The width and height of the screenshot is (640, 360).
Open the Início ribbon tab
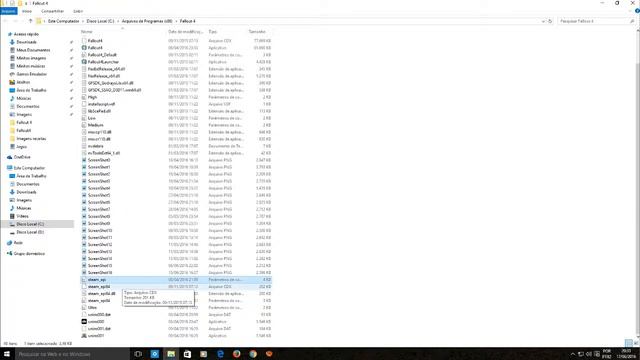point(27,11)
